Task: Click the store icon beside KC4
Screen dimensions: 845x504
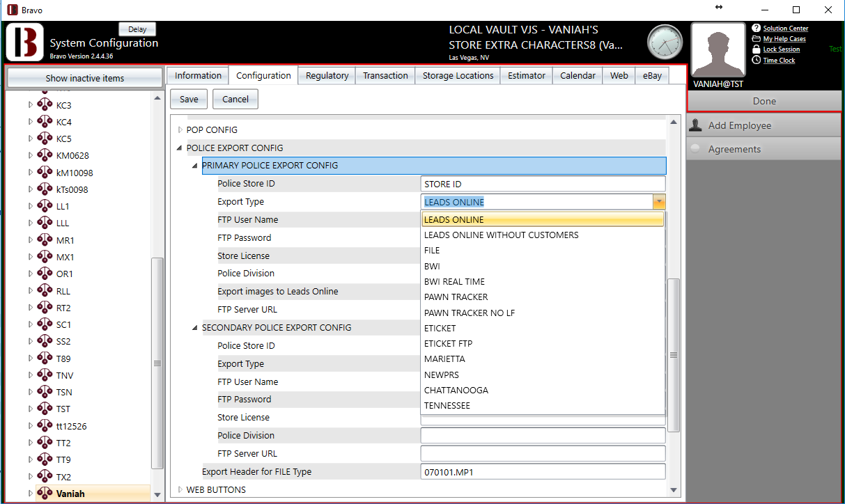Action: click(45, 122)
